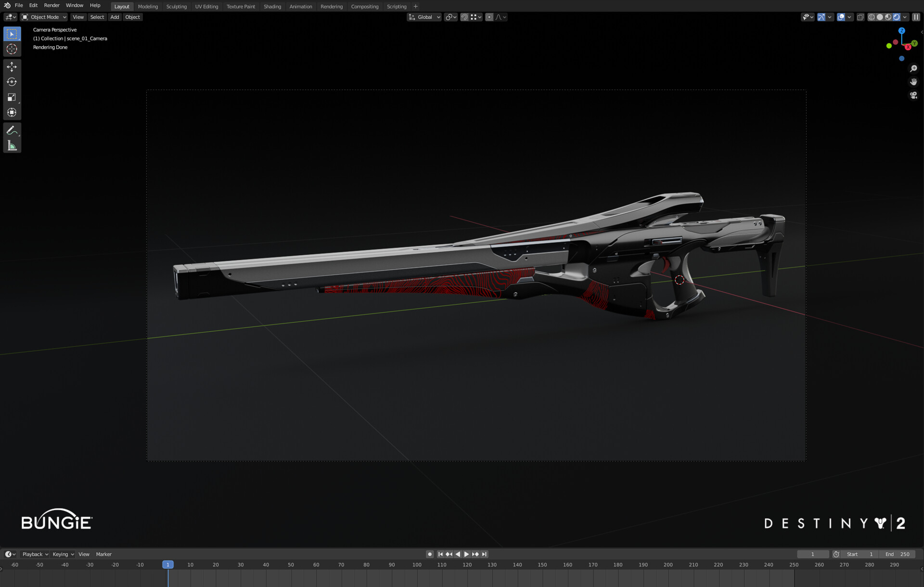924x587 pixels.
Task: Switch to the Shading workspace tab
Action: tap(272, 7)
